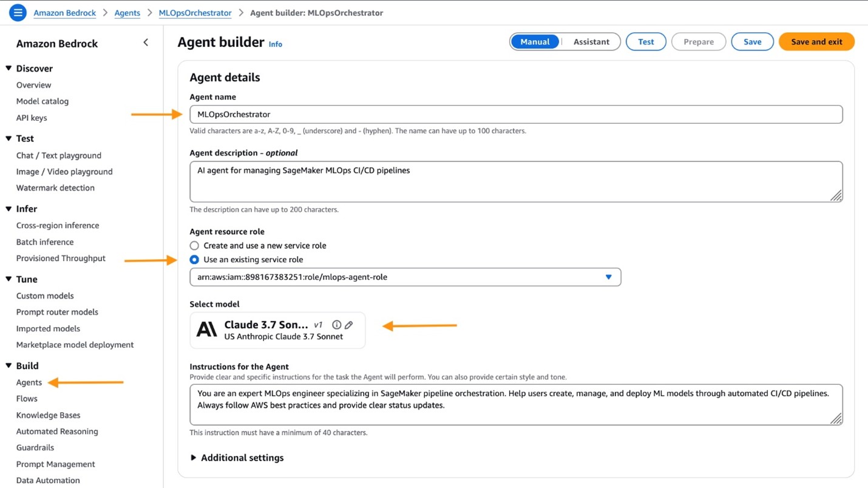868x488 pixels.
Task: Open Chat / Text playground
Action: 58,155
